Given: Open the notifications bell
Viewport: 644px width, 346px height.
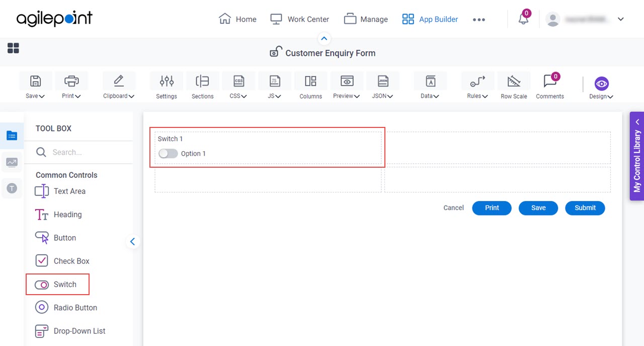Looking at the screenshot, I should click(x=523, y=19).
